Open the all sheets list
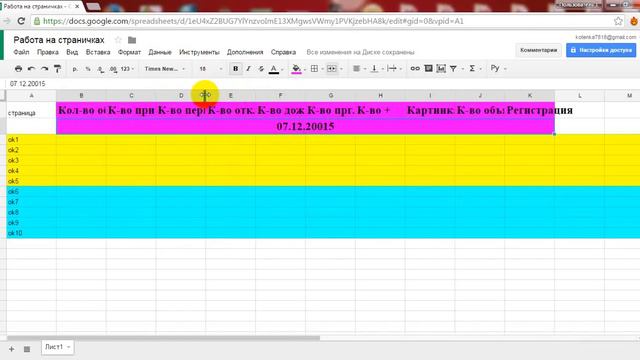Image resolution: width=640 pixels, height=360 pixels. [x=27, y=349]
